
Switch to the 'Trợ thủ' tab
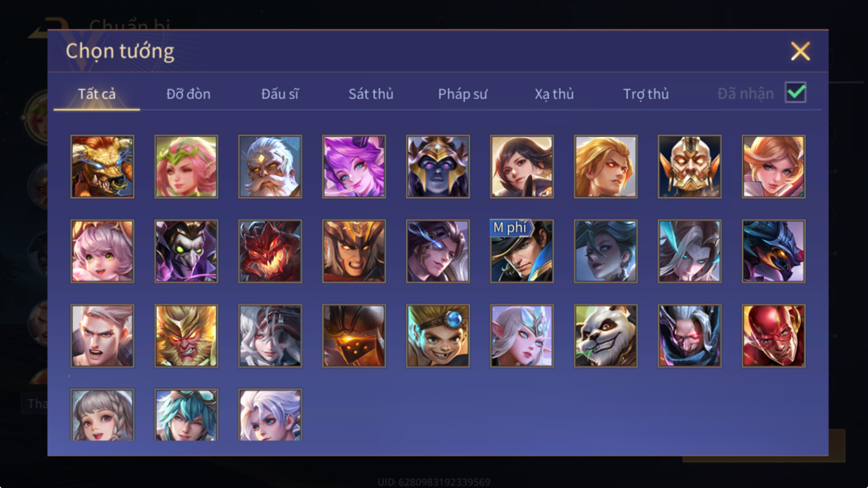coord(646,94)
